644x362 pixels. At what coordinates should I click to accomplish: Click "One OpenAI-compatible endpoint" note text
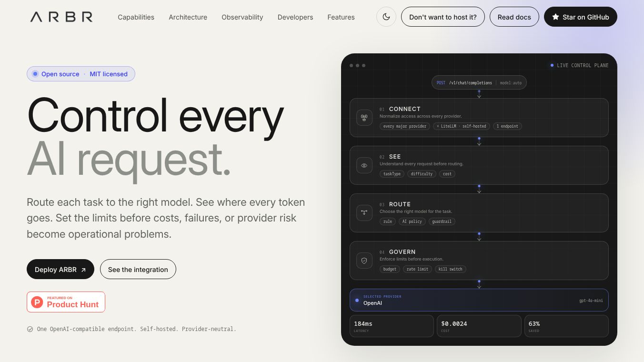click(136, 329)
